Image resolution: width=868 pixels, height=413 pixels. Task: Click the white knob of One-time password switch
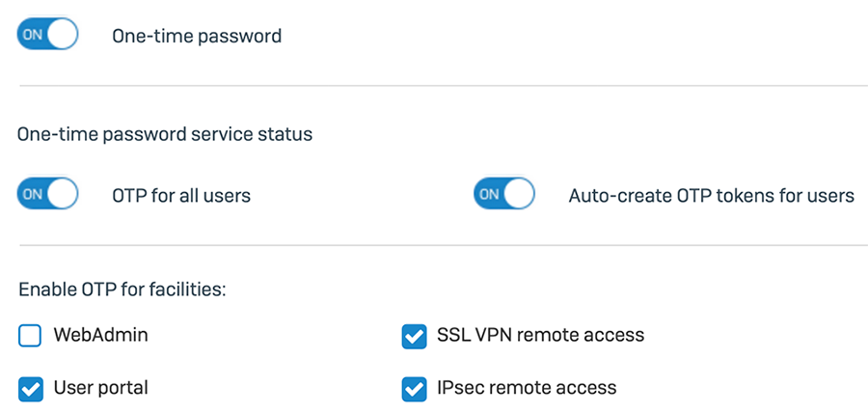pos(62,36)
